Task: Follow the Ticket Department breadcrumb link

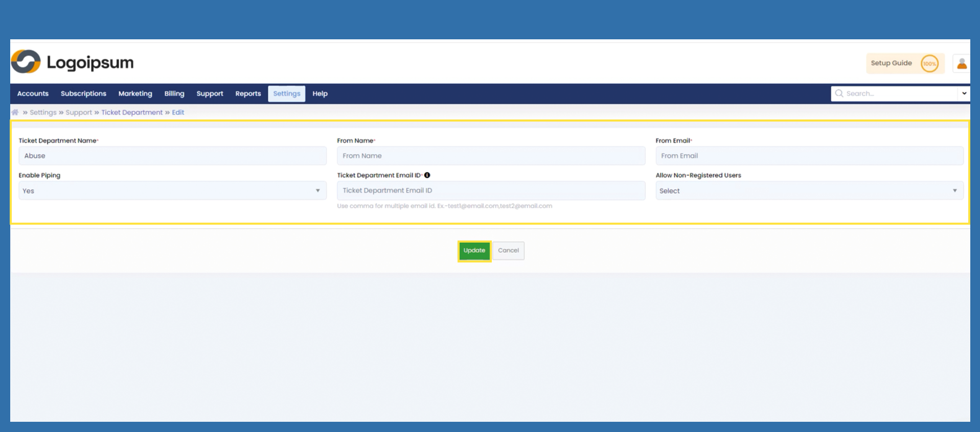Action: click(131, 112)
